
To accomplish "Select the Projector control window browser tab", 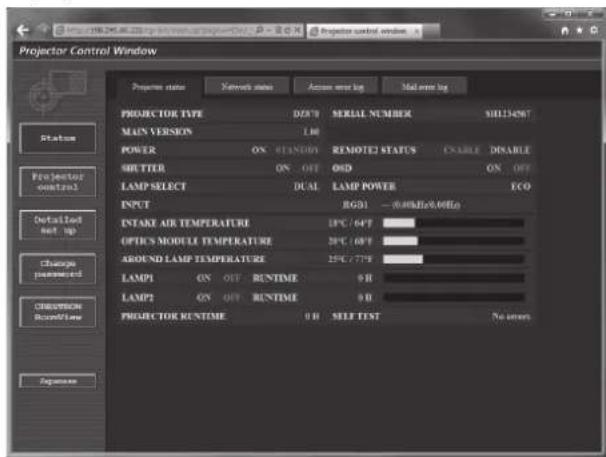I will (364, 31).
